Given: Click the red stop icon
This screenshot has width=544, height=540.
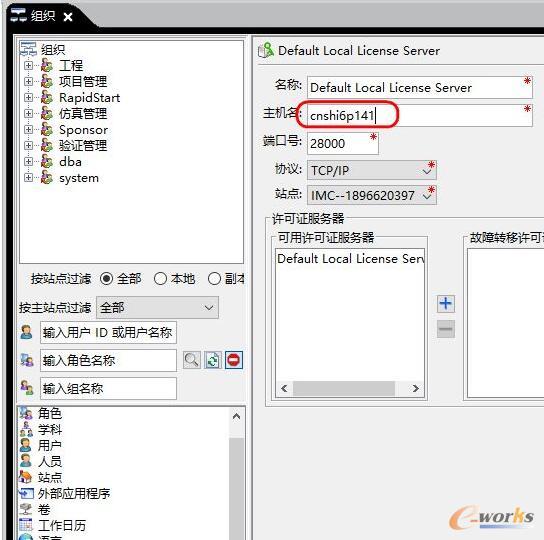Looking at the screenshot, I should 234,360.
